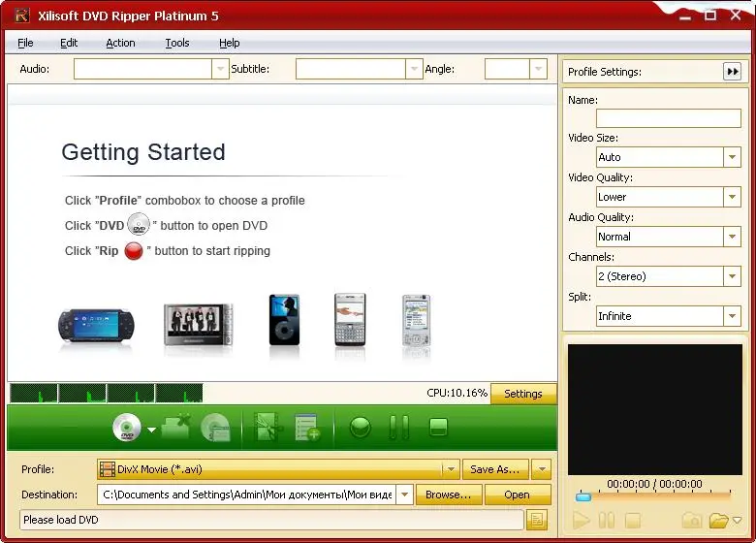Image resolution: width=756 pixels, height=543 pixels.
Task: Click the log icon beside status bar
Action: [x=537, y=520]
